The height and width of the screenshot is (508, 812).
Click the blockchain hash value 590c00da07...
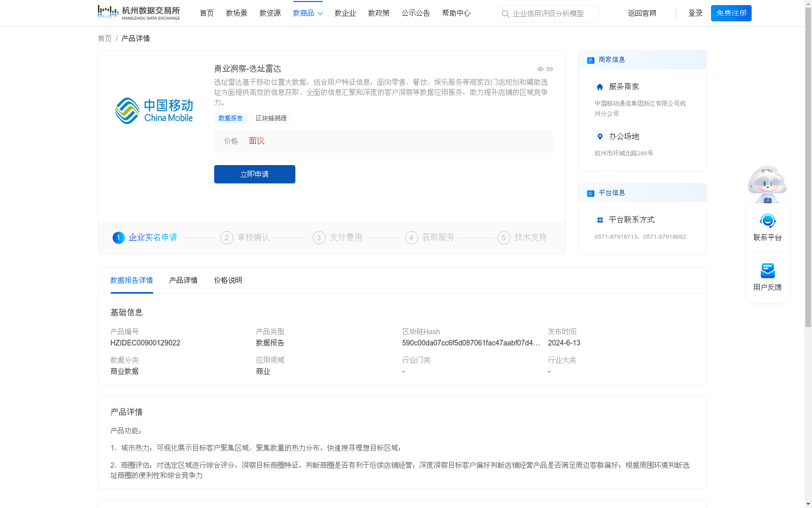471,343
